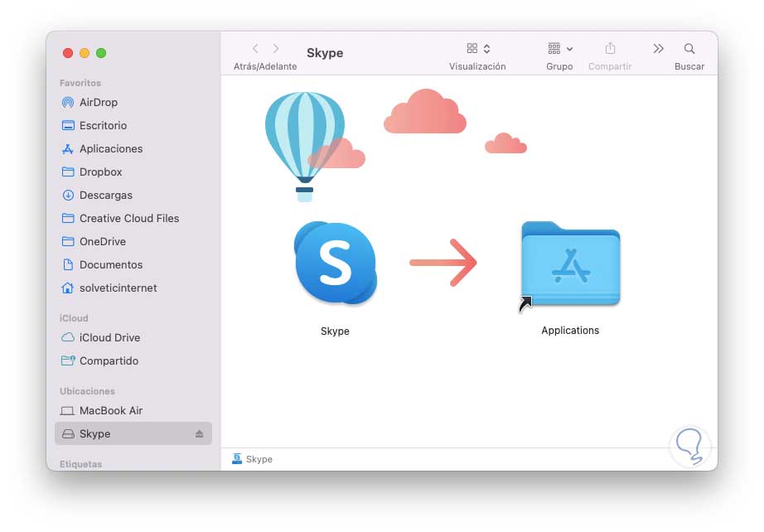Image resolution: width=764 pixels, height=532 pixels.
Task: Go back with the Atrás arrow
Action: coord(255,48)
